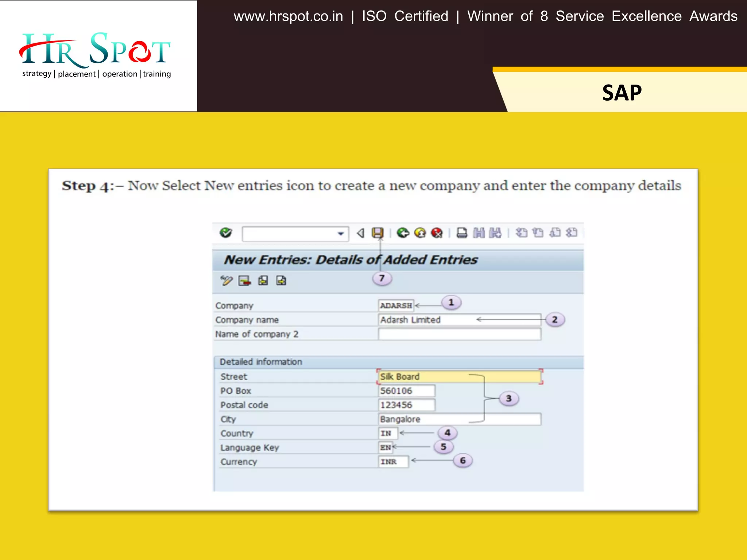The height and width of the screenshot is (560, 747).
Task: Click the 'City' label
Action: pos(228,420)
